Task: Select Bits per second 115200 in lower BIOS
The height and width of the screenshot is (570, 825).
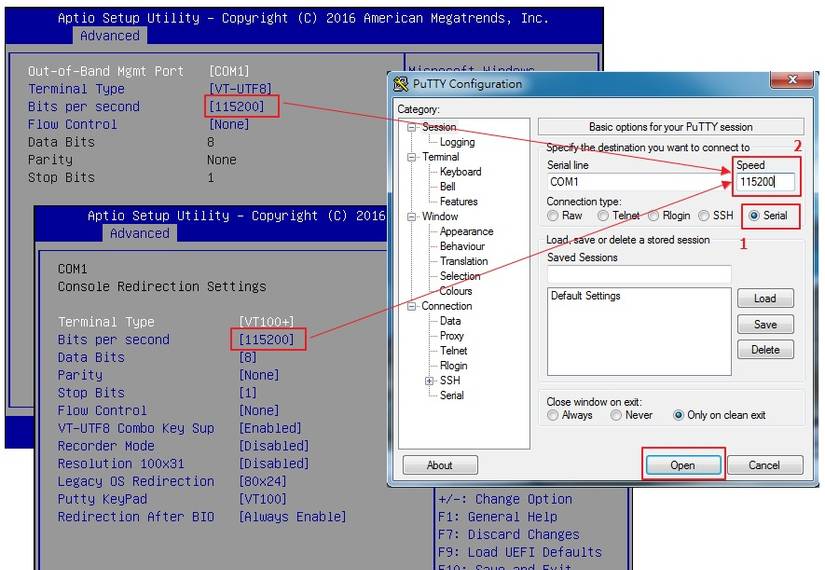Action: coord(266,340)
